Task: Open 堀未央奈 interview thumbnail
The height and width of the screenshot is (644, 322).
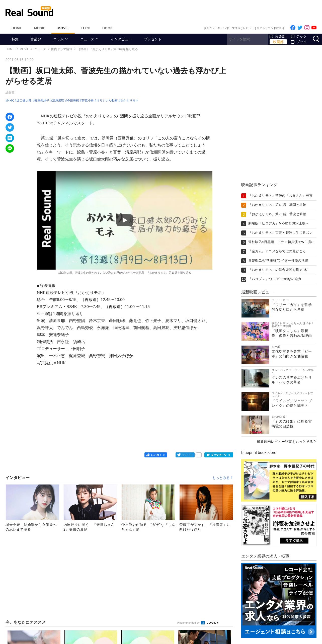Action: click(x=32, y=502)
